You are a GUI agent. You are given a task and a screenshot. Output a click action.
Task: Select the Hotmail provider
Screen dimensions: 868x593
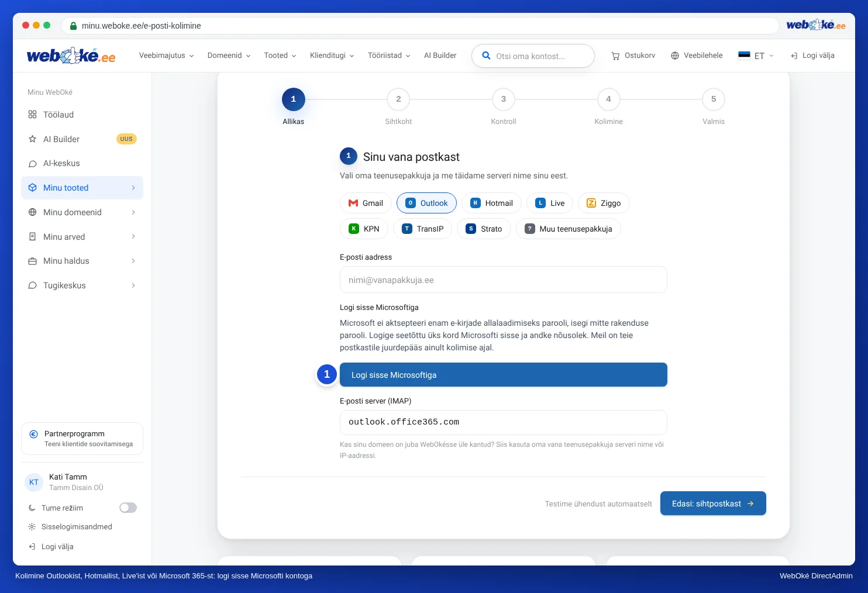pos(491,203)
